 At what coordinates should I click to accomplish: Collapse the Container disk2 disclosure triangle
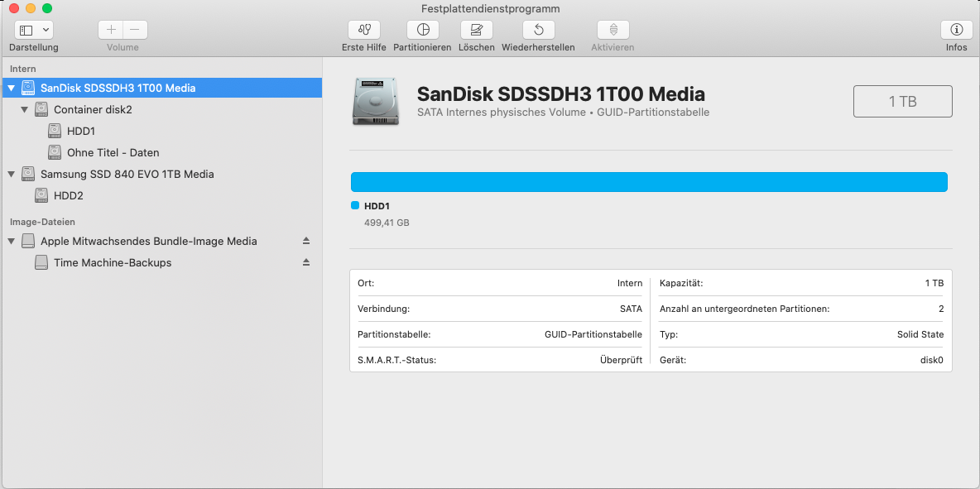click(x=25, y=109)
